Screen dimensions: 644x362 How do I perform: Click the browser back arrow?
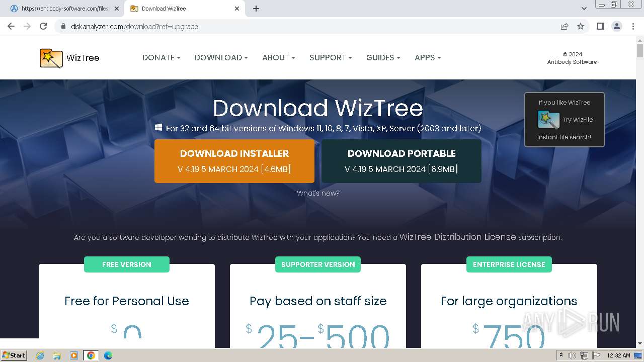coord(11,26)
